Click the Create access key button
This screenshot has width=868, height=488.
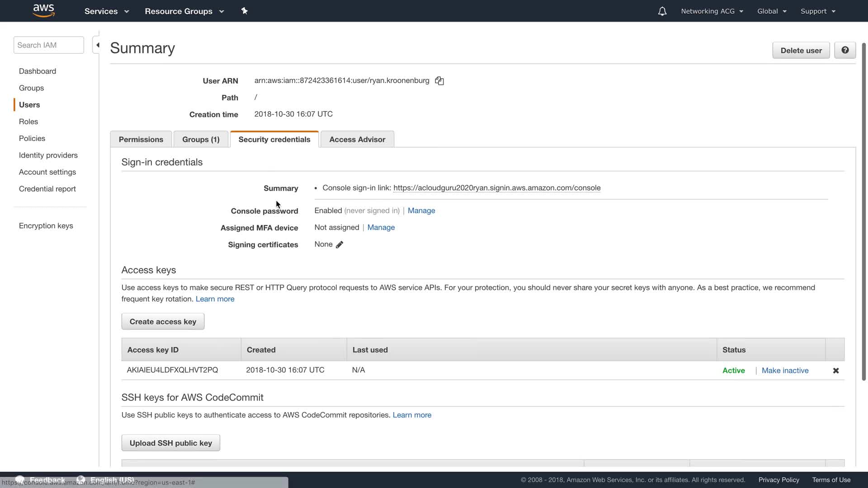[163, 322]
